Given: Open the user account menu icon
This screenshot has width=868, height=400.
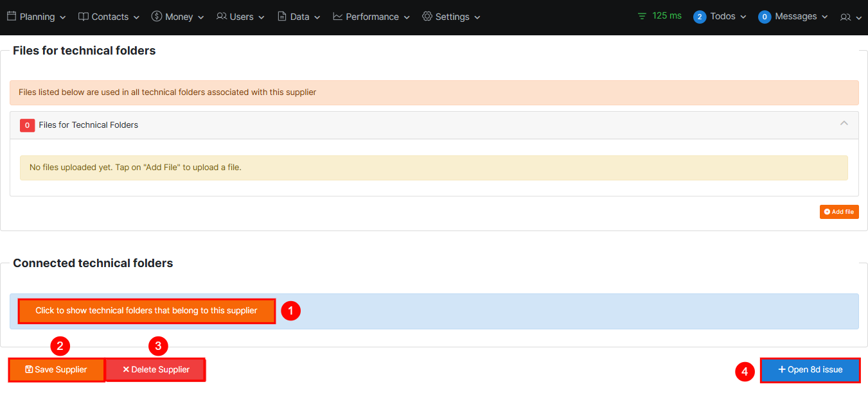Looking at the screenshot, I should 851,17.
